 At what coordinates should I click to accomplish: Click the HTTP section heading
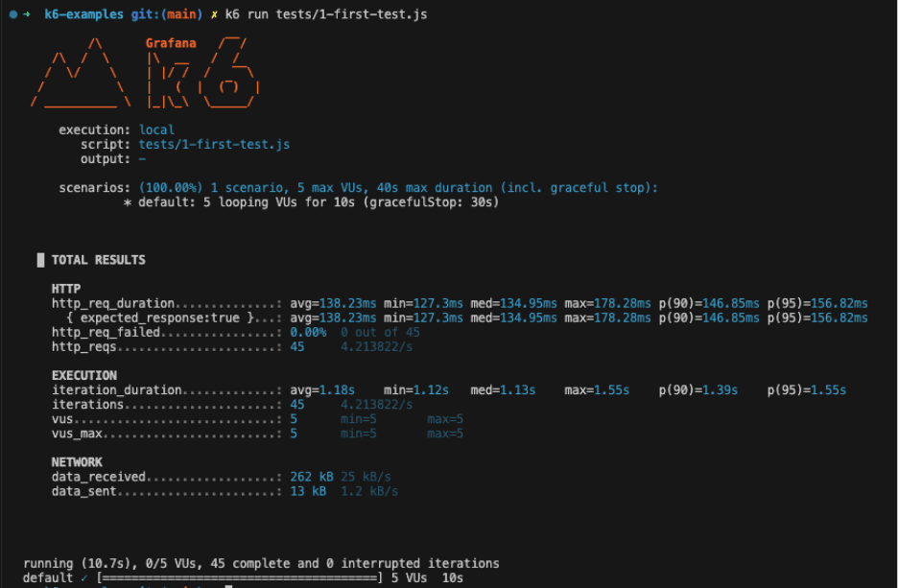tap(66, 289)
